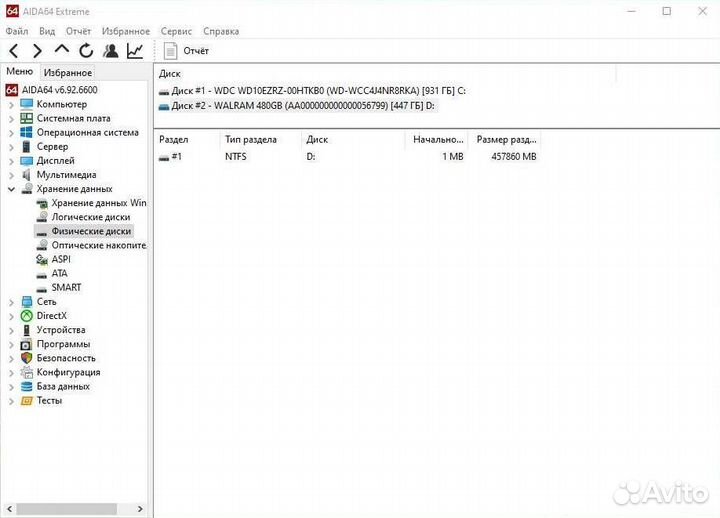Select Диск #1 WDC WD10EZRZ entry
Screen dimensions: 720x518
pyautogui.click(x=310, y=91)
